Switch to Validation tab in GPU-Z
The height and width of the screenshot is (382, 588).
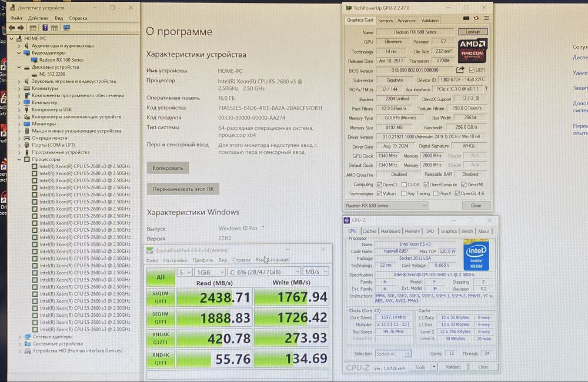430,21
